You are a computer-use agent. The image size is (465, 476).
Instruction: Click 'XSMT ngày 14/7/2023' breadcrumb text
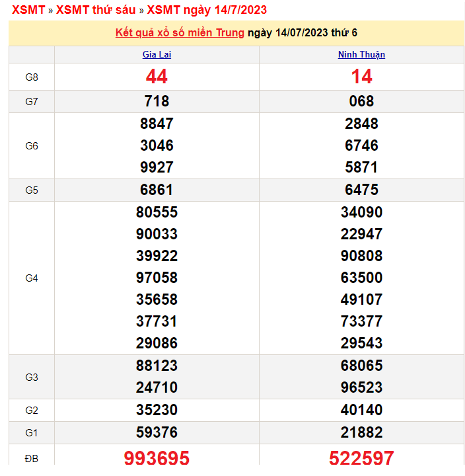click(207, 10)
